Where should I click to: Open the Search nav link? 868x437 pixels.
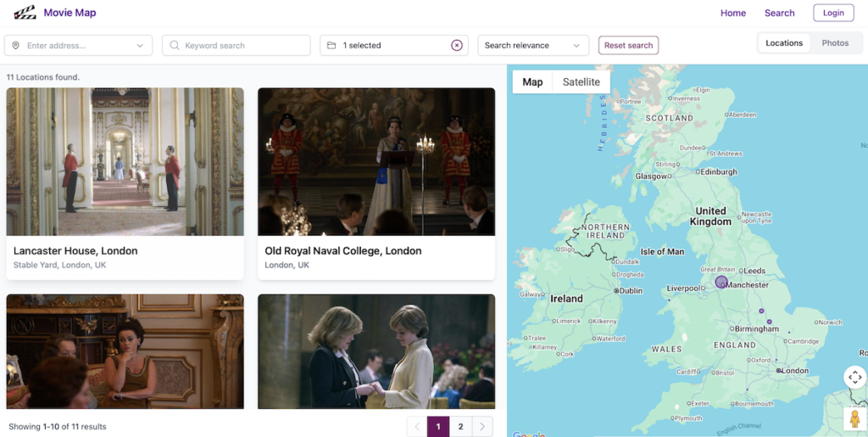[779, 13]
